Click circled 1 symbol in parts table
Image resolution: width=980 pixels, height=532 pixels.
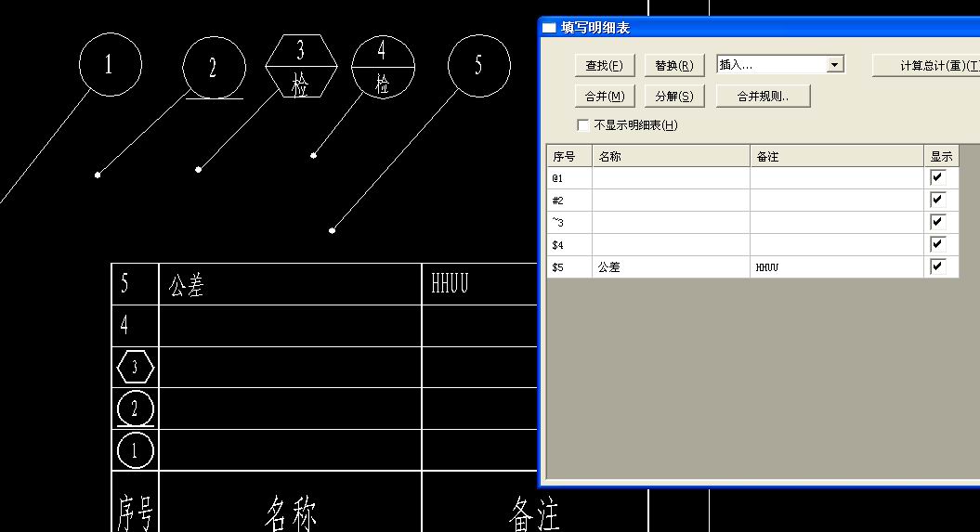pos(136,451)
